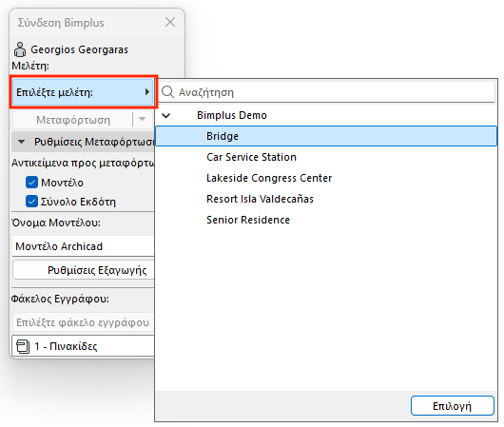
Task: Collapse the Bimplus Demo group chevron
Action: coord(165,115)
